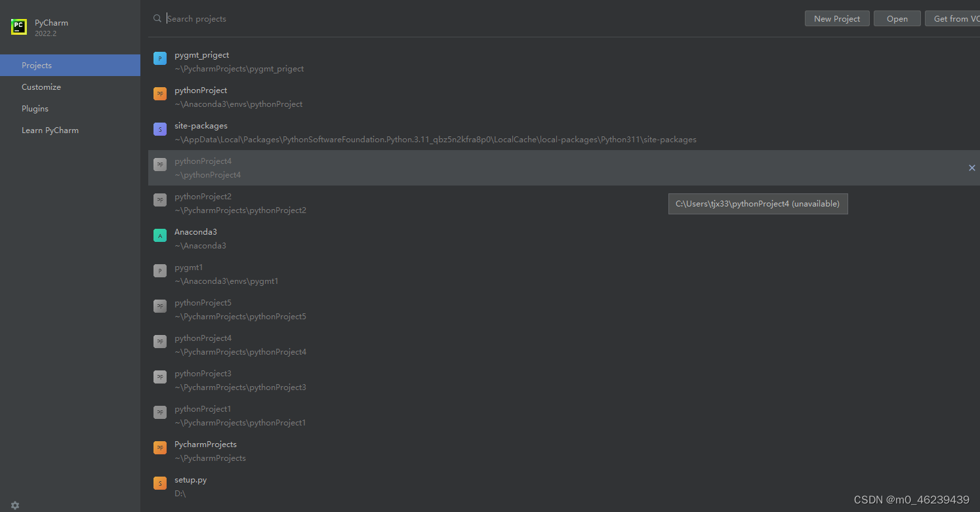Switch to the Customize section

(41, 87)
